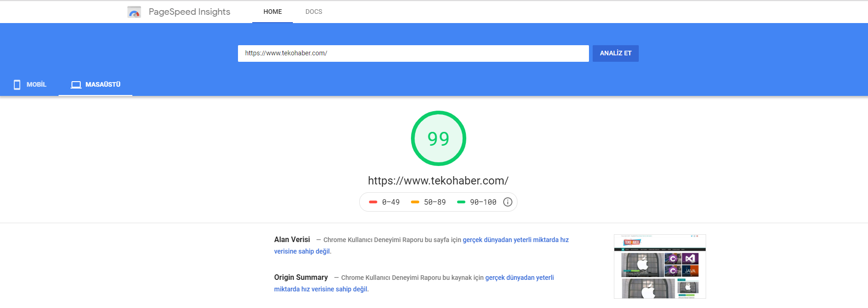Switch to the MOBİL tab
The width and height of the screenshot is (868, 308).
click(30, 84)
